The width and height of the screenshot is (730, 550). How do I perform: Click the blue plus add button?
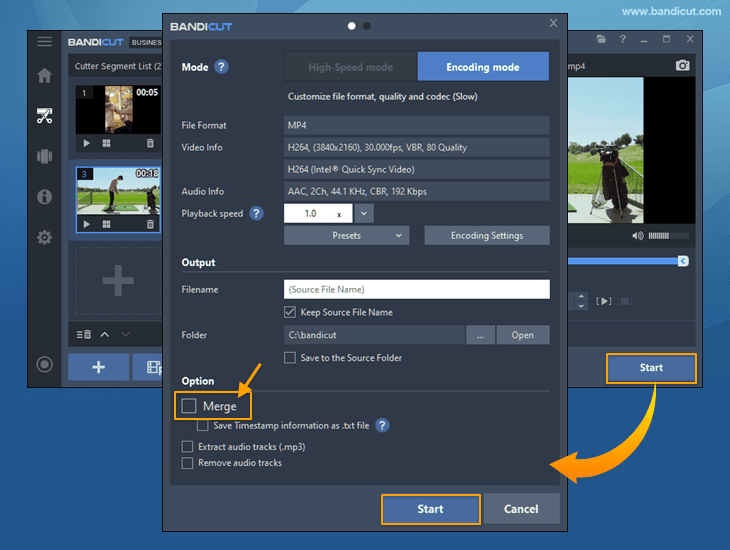click(x=98, y=367)
